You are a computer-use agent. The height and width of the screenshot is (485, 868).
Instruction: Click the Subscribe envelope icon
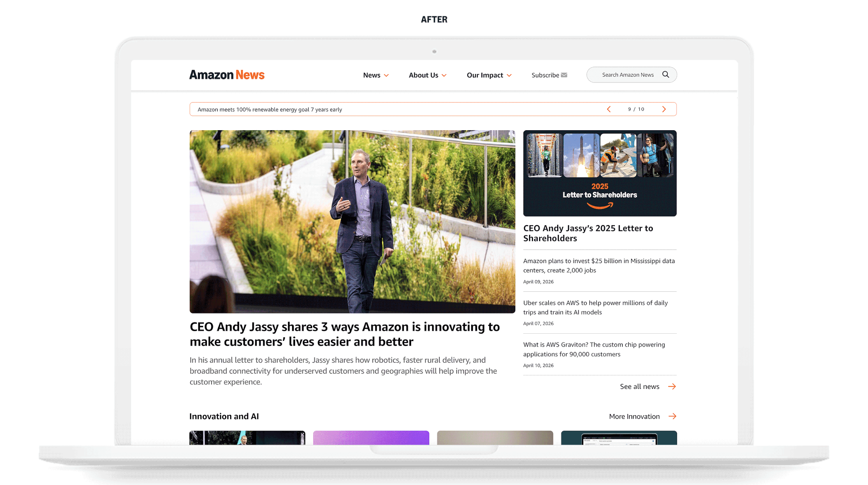[564, 75]
